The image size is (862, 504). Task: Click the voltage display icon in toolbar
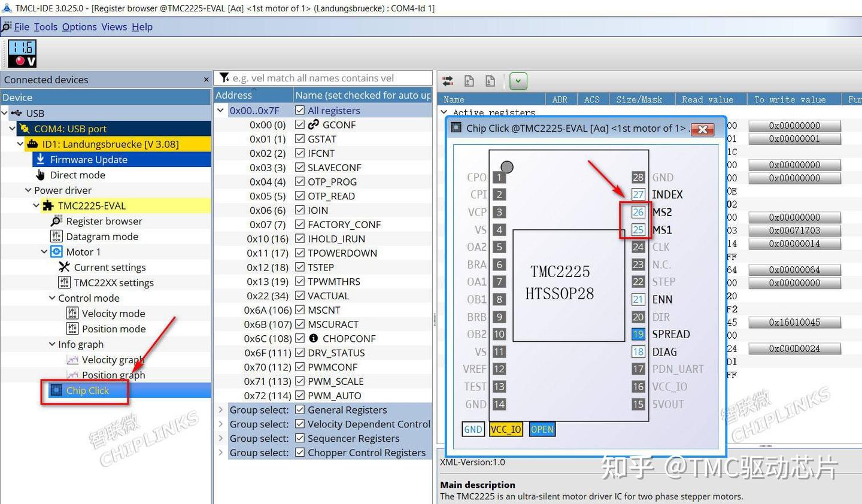(22, 53)
